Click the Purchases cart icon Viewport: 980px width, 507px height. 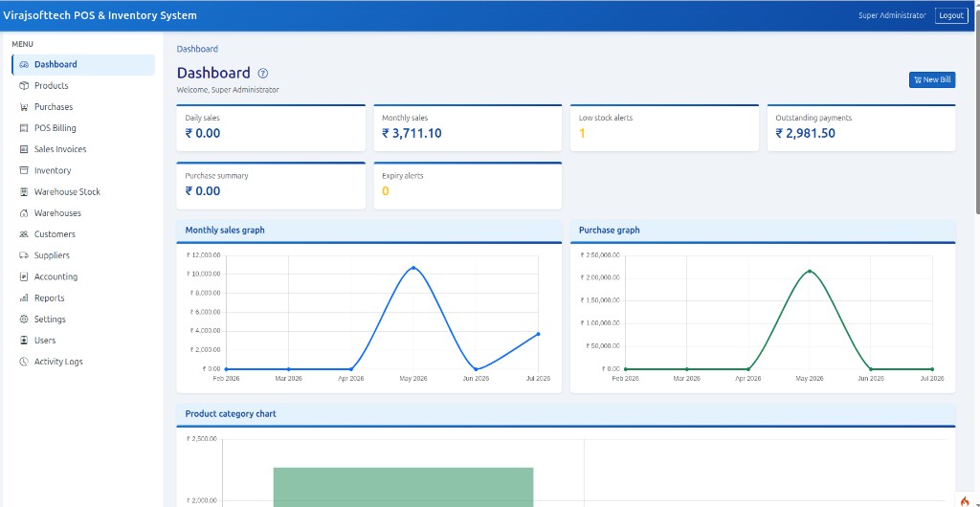(x=24, y=107)
